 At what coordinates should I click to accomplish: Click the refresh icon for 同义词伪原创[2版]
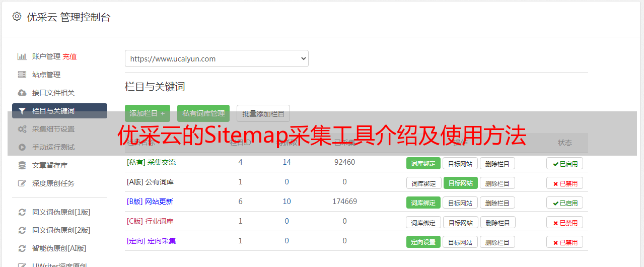[22, 230]
